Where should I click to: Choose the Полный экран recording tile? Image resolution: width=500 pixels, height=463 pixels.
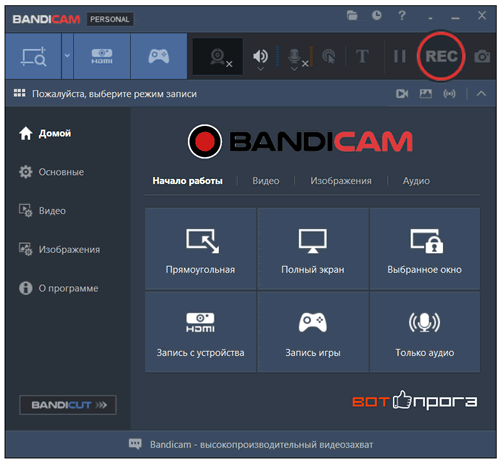click(x=313, y=249)
